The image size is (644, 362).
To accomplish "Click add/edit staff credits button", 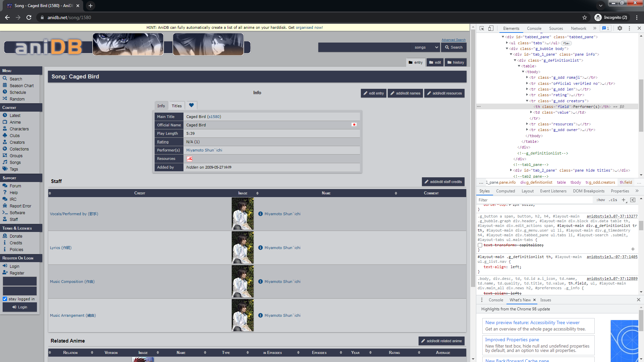I will click(443, 182).
